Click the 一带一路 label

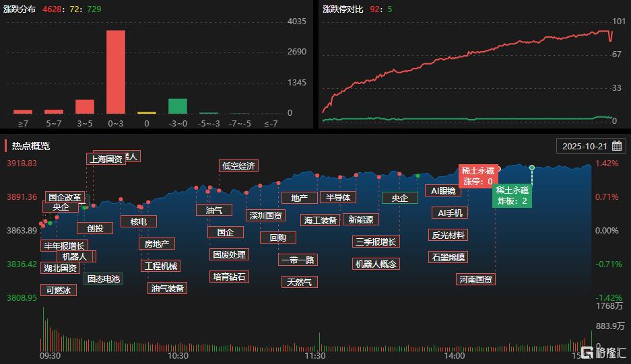tap(298, 260)
